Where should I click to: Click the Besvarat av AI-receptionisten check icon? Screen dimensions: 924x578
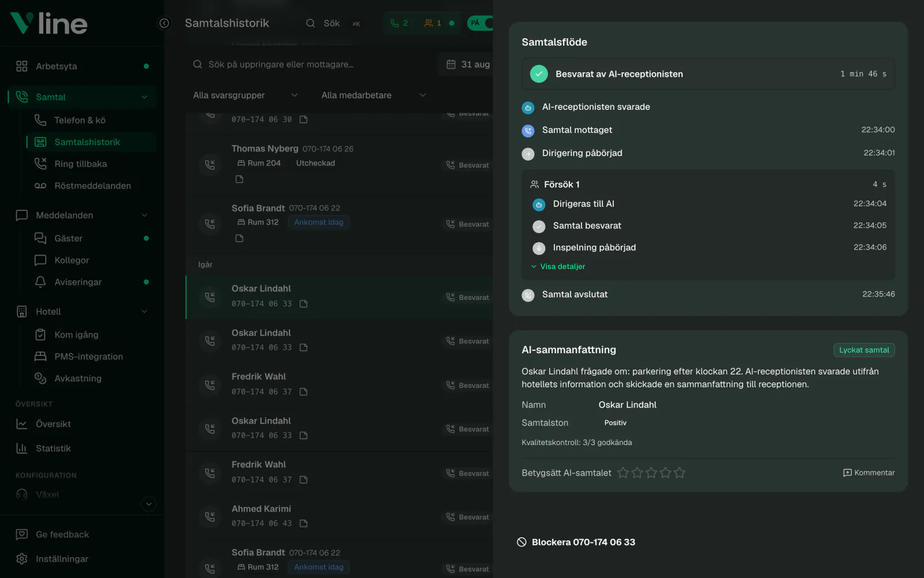point(539,74)
